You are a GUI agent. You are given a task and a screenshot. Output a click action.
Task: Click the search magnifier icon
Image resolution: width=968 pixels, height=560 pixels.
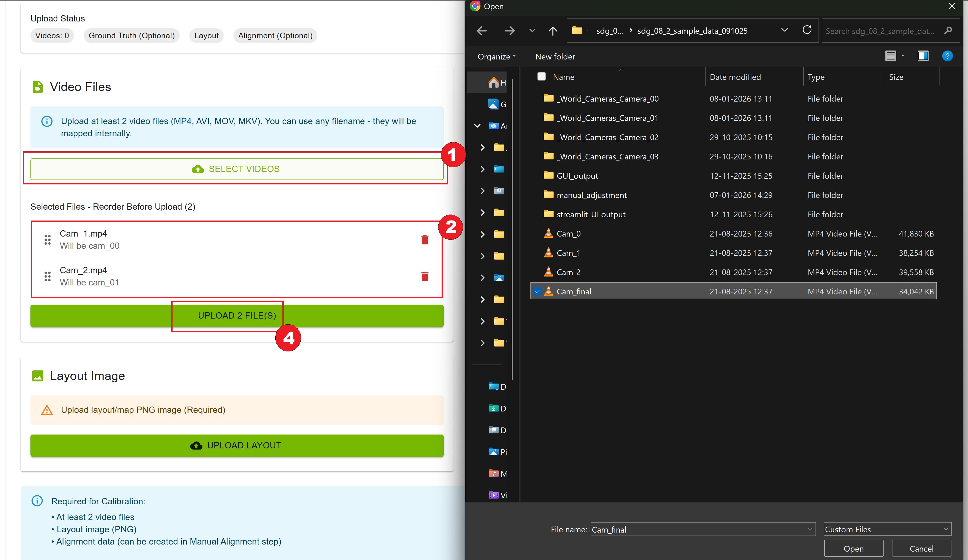[948, 31]
